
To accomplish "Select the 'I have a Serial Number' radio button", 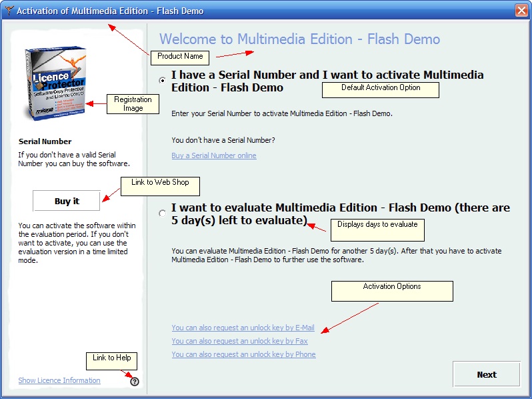I will click(x=163, y=81).
